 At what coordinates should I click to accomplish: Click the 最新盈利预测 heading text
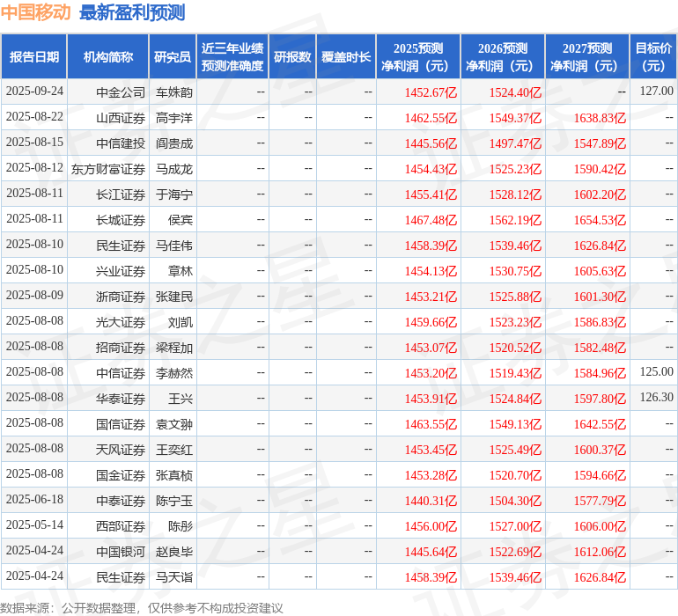pyautogui.click(x=132, y=12)
